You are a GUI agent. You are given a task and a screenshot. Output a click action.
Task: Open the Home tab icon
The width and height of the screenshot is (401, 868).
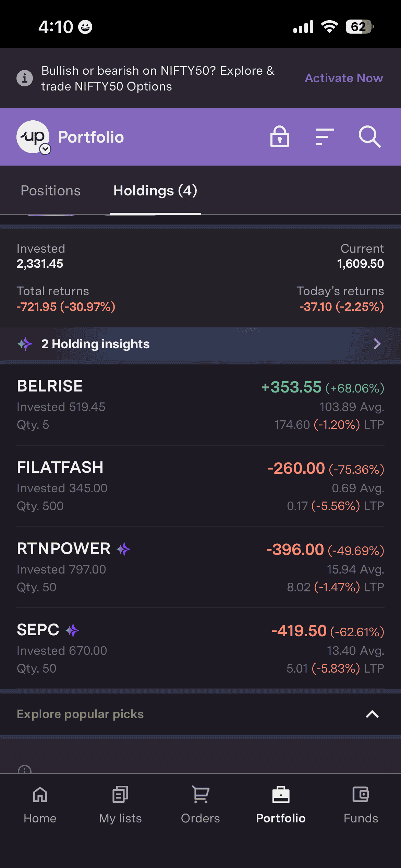coord(40,795)
